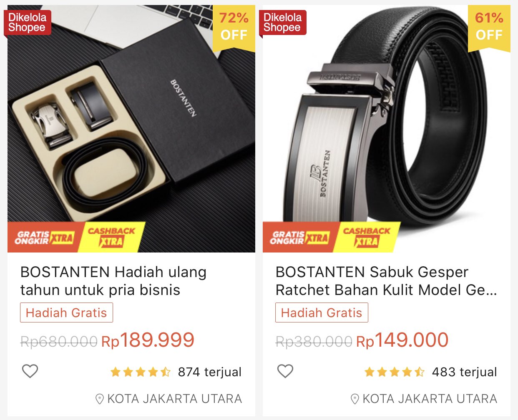The image size is (518, 420).
Task: Click Hadiah Gratis tag on the ratchet belt product
Action: click(322, 312)
